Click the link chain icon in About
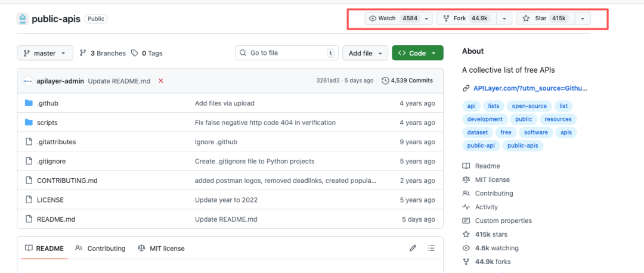 466,88
